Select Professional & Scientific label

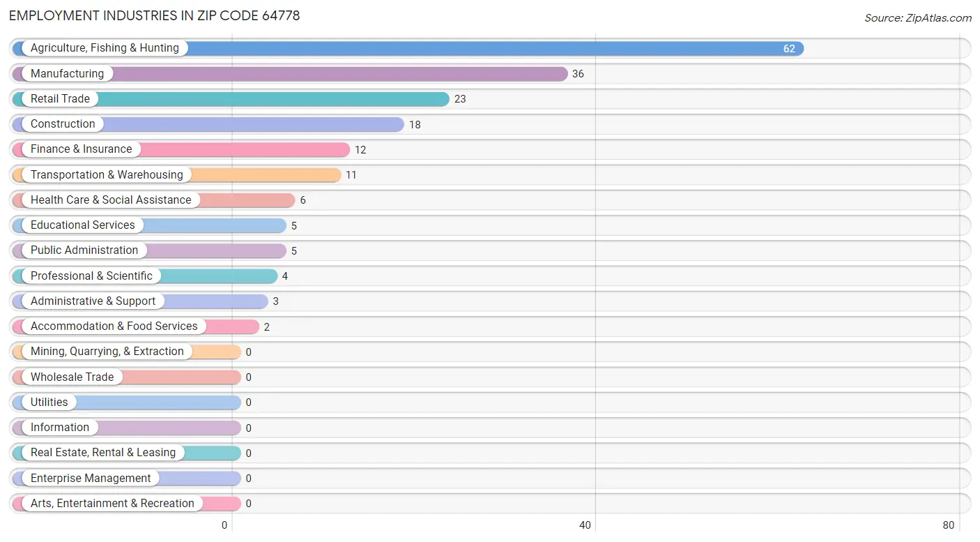click(x=91, y=276)
